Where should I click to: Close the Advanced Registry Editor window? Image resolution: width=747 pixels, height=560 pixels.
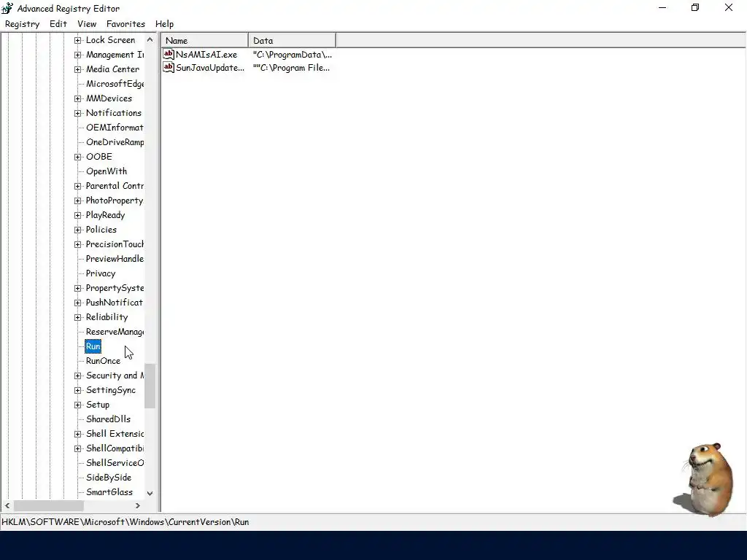[729, 7]
